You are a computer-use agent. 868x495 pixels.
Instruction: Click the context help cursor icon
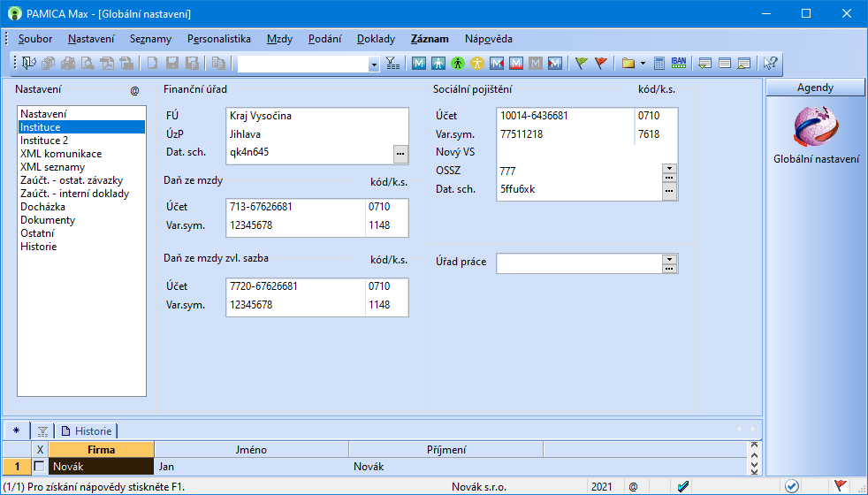point(770,63)
